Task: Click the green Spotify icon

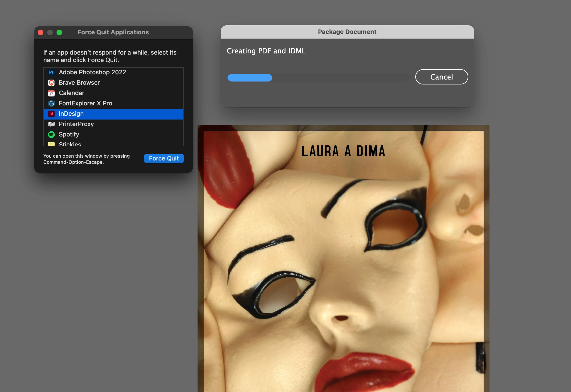Action: coord(51,134)
